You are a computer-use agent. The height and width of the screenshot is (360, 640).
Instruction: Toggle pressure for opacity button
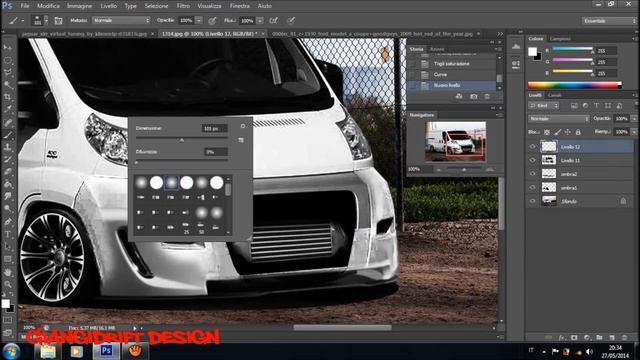coord(212,20)
